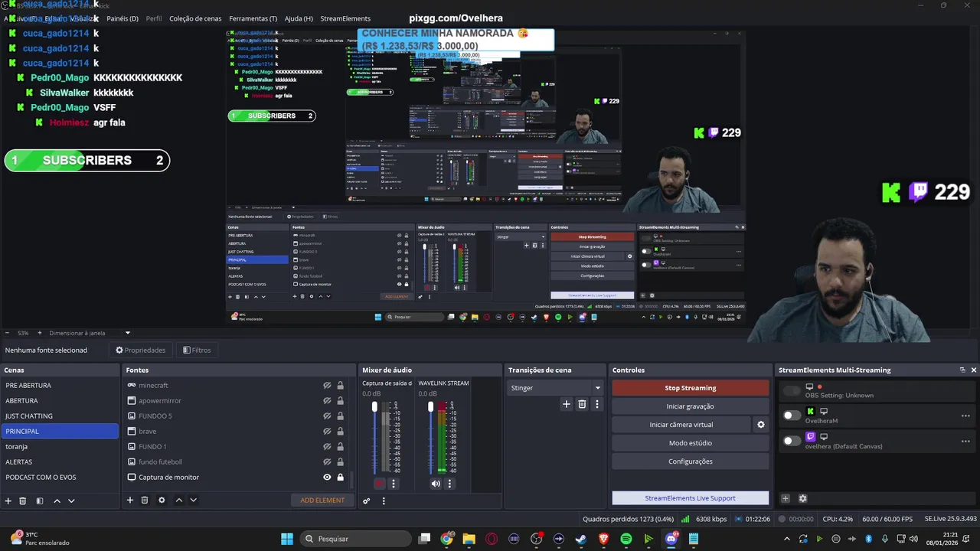The width and height of the screenshot is (980, 551).
Task: Open advanced audio properties gears in Mixer de áudio
Action: (367, 501)
